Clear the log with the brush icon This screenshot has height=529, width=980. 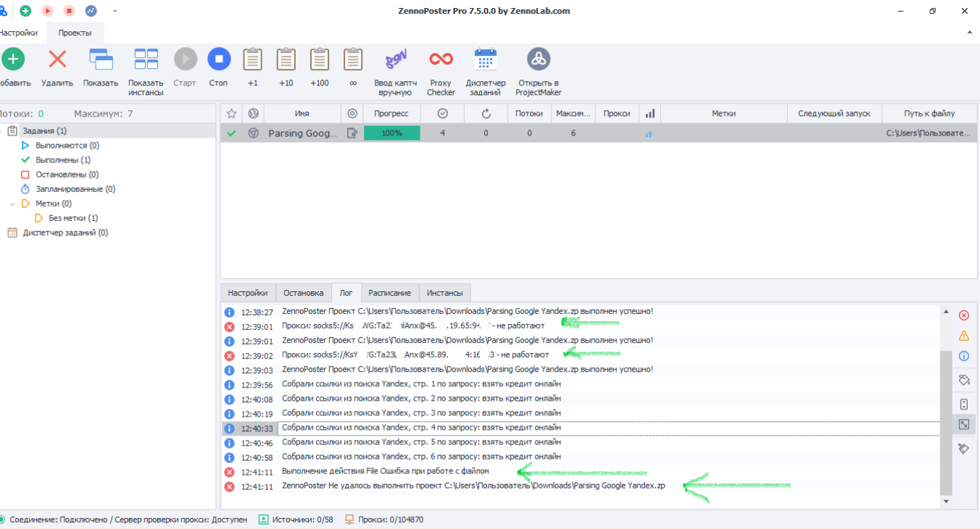[x=964, y=449]
